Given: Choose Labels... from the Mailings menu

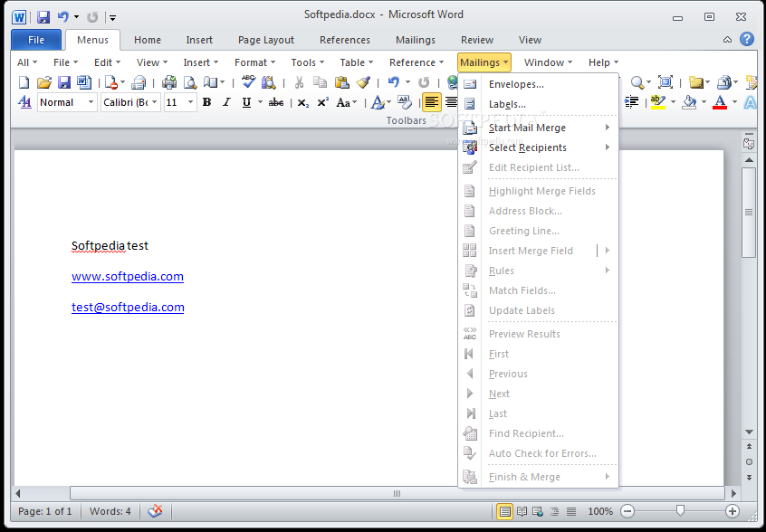Looking at the screenshot, I should pos(539,104).
